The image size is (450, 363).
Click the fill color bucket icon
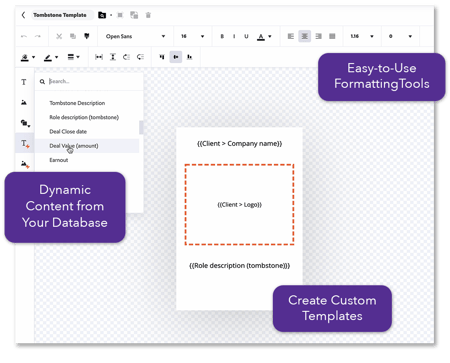coord(25,57)
